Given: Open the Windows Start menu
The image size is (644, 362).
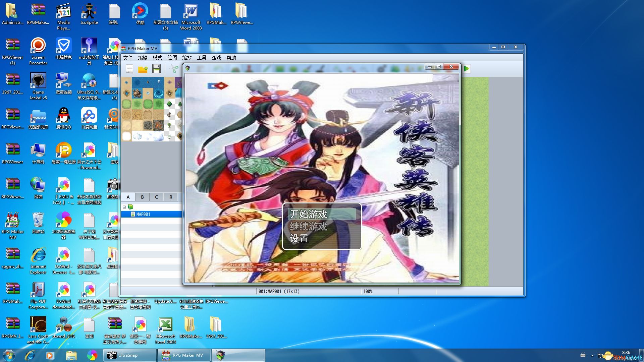Looking at the screenshot, I should point(9,355).
